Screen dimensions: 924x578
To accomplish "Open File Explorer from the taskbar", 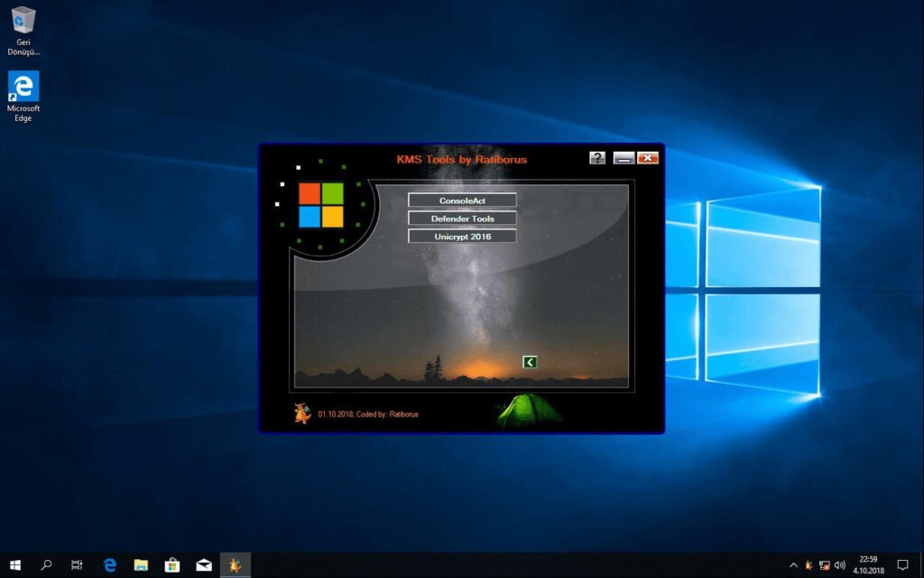I will 141,565.
